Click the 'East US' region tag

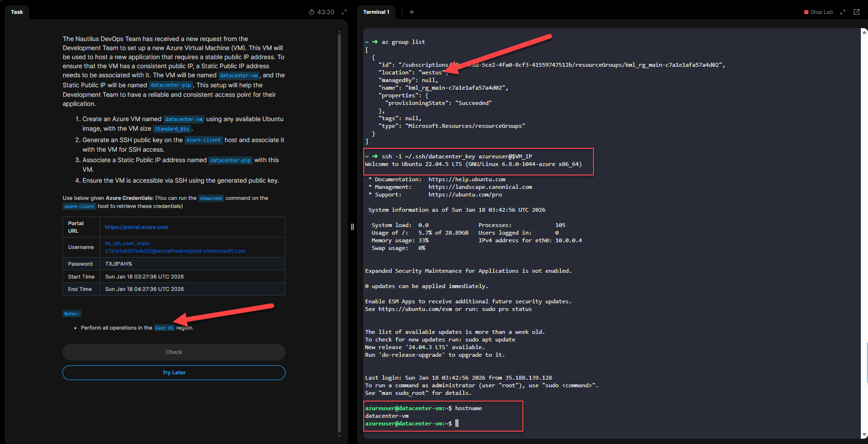164,328
